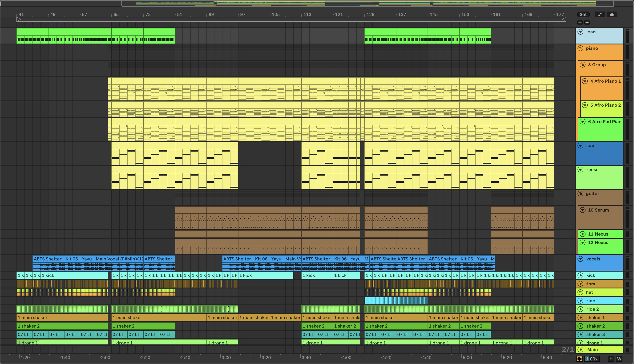634x364 pixels.
Task: Select the first green lead clip at bar 41
Action: [32, 36]
